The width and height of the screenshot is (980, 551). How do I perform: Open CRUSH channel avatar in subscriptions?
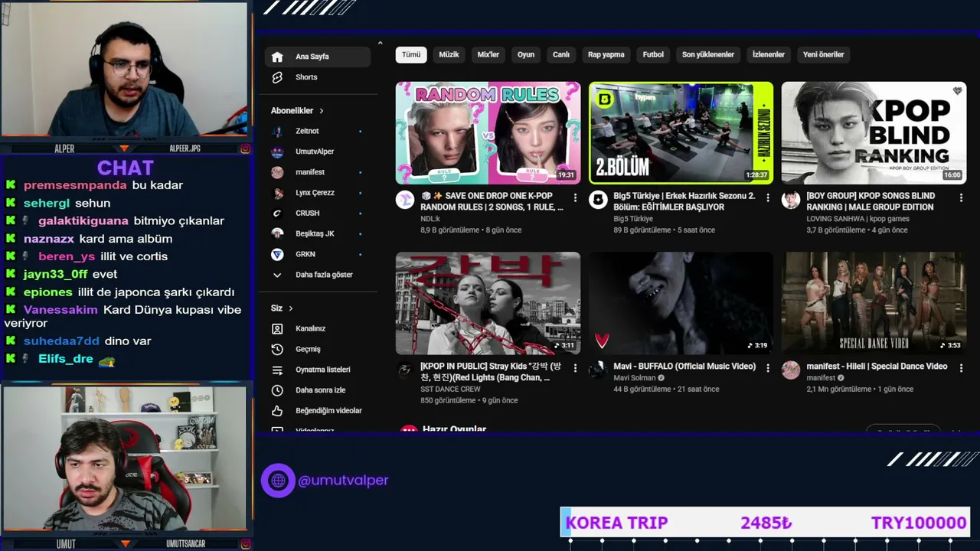tap(277, 213)
